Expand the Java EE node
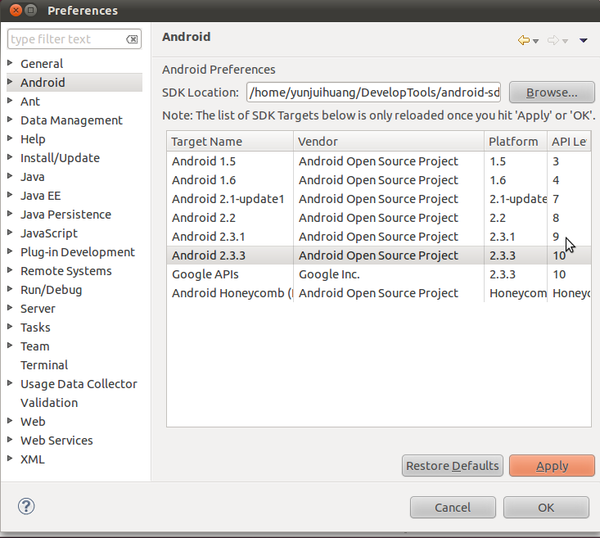Image resolution: width=600 pixels, height=538 pixels. point(10,194)
